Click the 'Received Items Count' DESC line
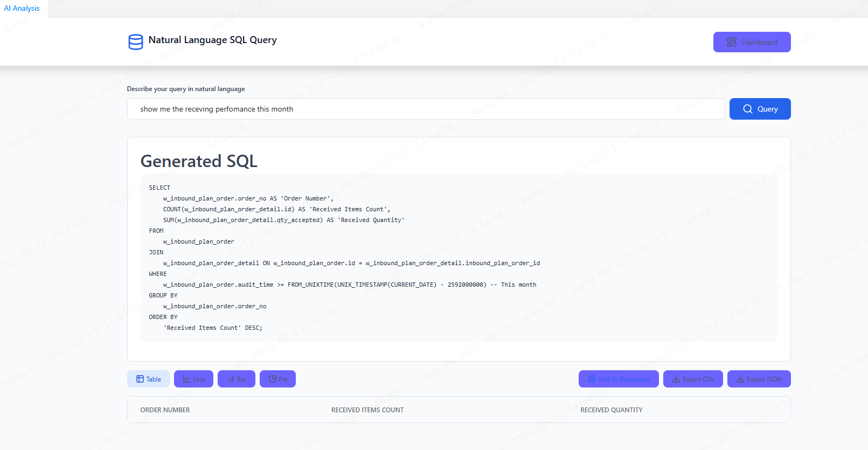This screenshot has height=450, width=868. tap(213, 328)
